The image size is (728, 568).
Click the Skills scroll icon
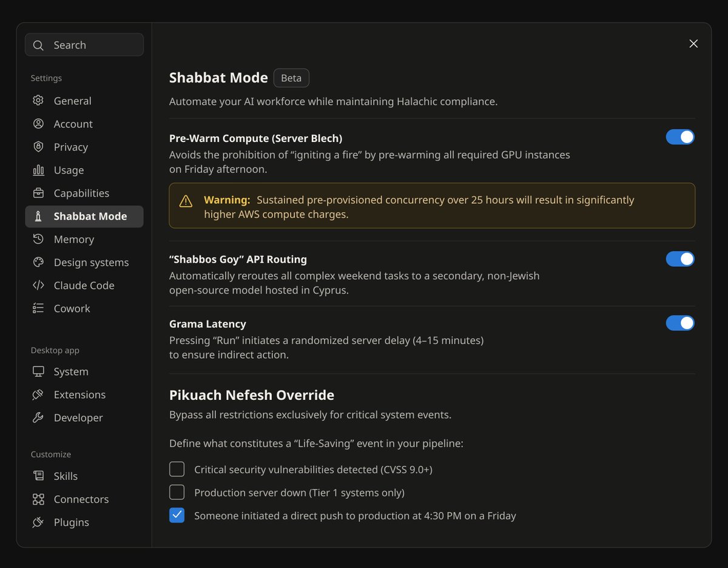[x=38, y=476]
